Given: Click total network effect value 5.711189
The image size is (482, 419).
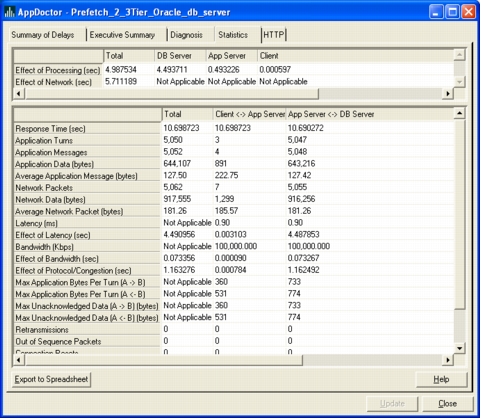Looking at the screenshot, I should [121, 81].
